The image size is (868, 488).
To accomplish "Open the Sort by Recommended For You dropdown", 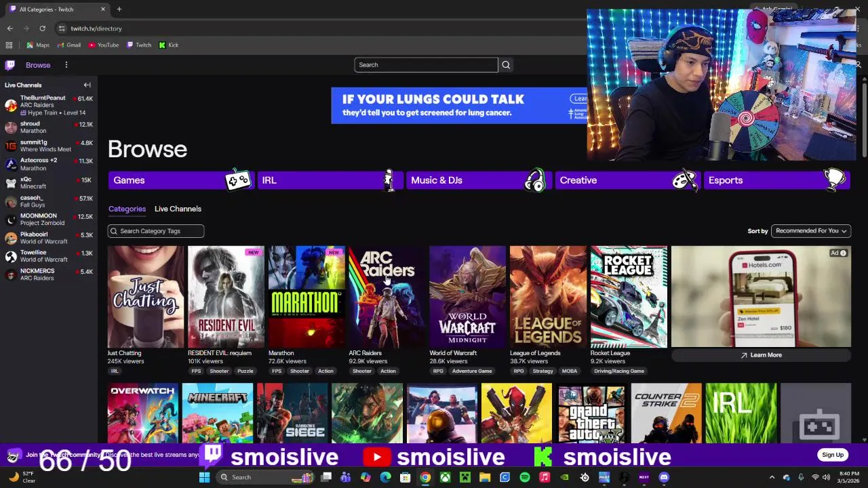I will tap(811, 231).
